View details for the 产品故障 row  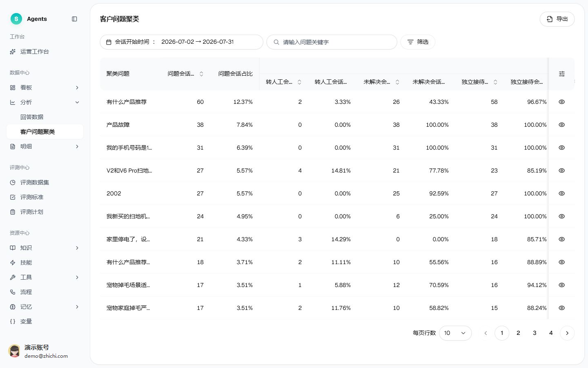(562, 125)
